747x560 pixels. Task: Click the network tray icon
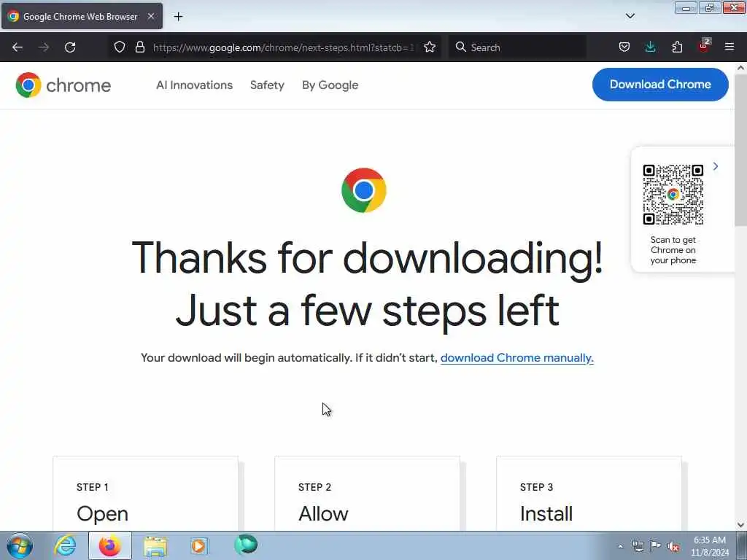click(x=638, y=546)
